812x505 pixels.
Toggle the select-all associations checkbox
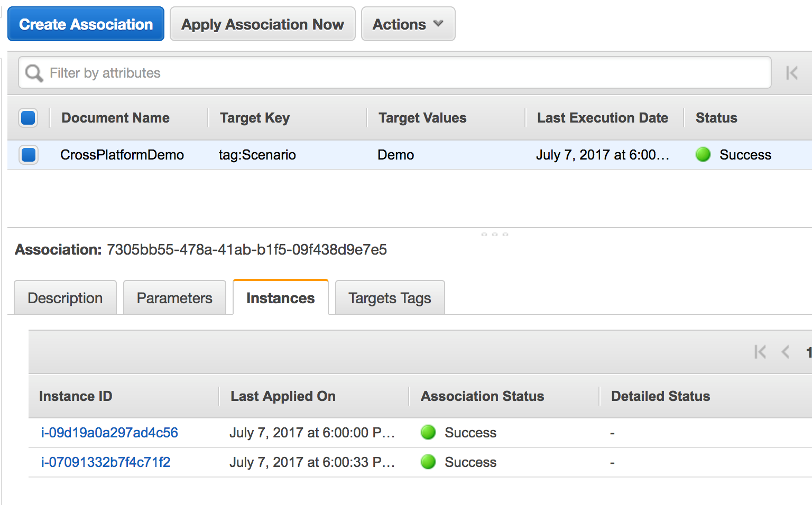[x=29, y=118]
